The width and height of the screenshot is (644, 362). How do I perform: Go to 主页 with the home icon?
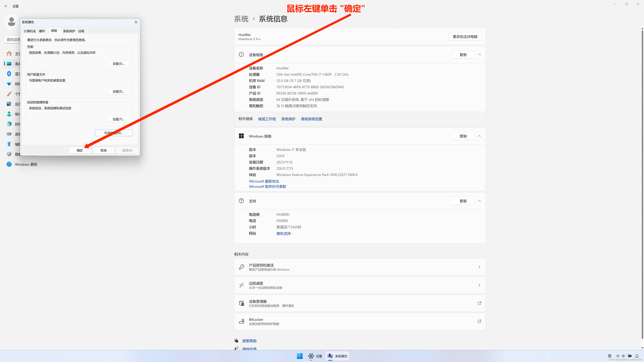click(x=9, y=53)
